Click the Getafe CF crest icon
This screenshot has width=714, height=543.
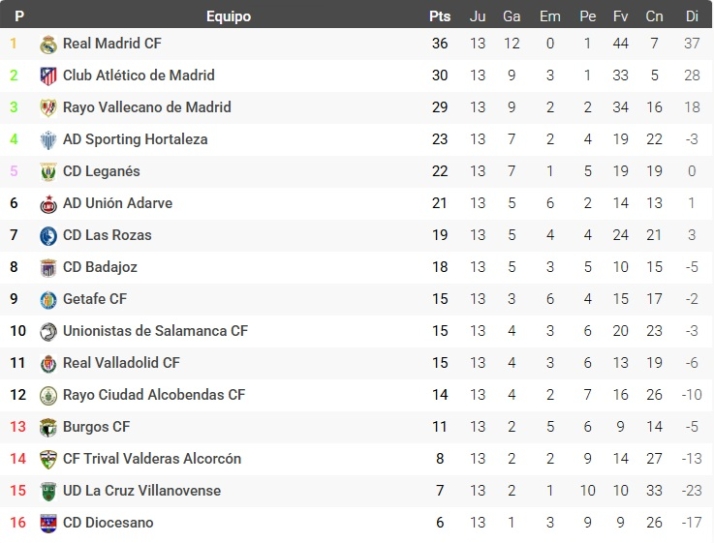[x=48, y=299]
